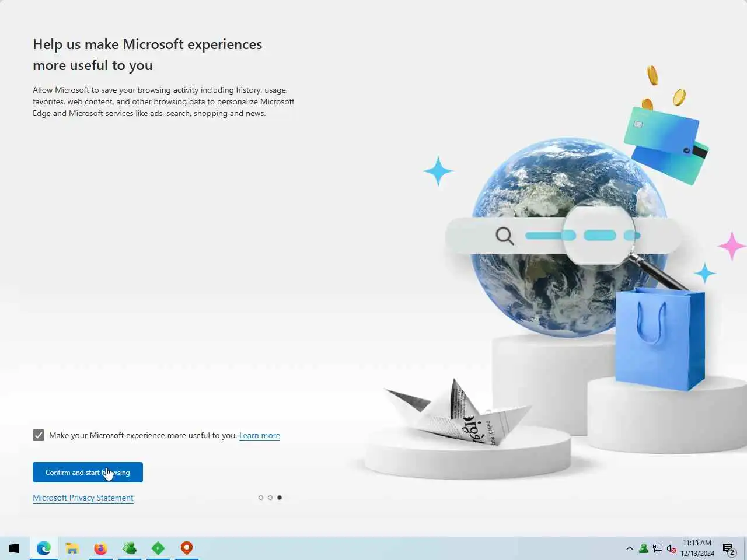Screen dimensions: 747x560
Task: Expand hidden system tray icons chevron
Action: [629, 548]
